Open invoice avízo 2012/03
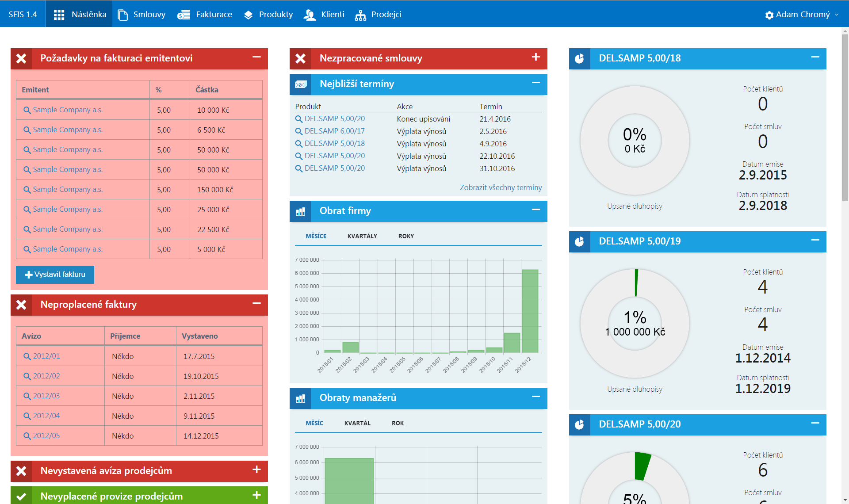 [42, 396]
